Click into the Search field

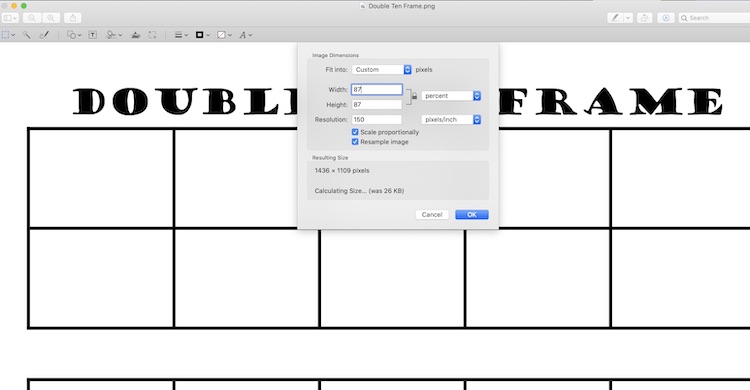(x=714, y=18)
